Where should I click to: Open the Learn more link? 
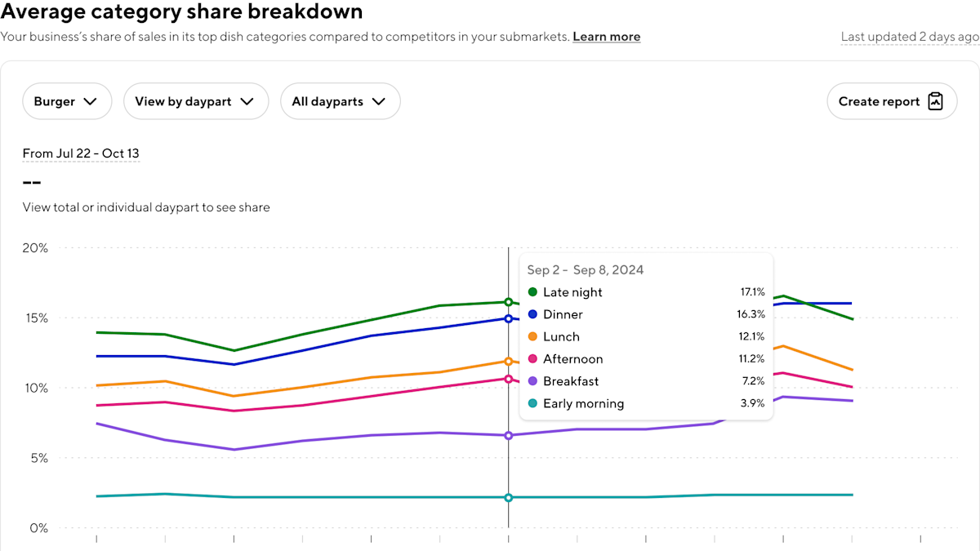[x=606, y=37]
